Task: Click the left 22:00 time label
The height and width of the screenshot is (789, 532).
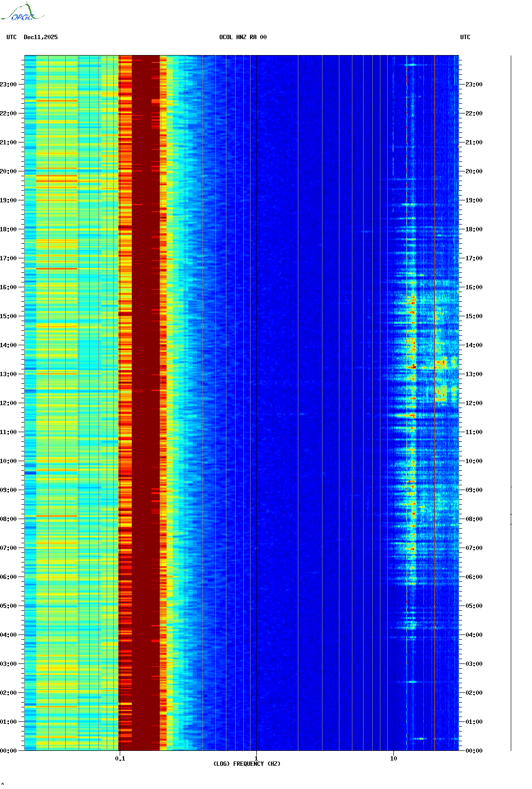Action: (8, 113)
